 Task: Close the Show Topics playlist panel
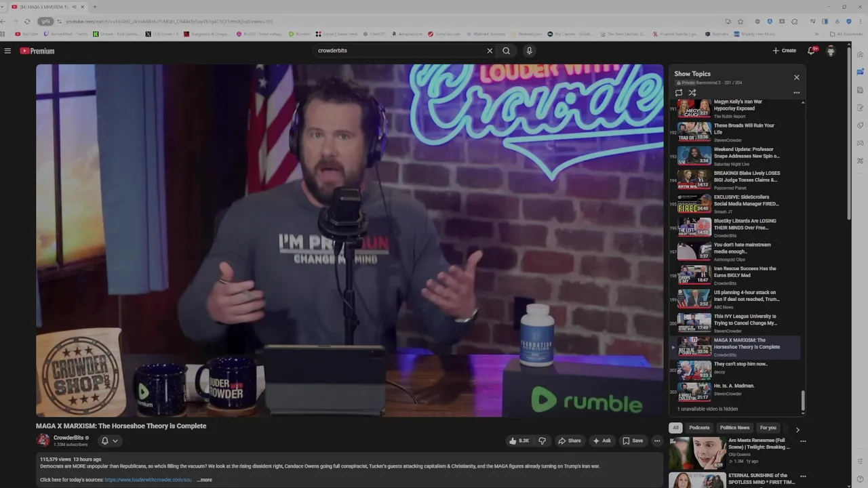click(x=797, y=77)
